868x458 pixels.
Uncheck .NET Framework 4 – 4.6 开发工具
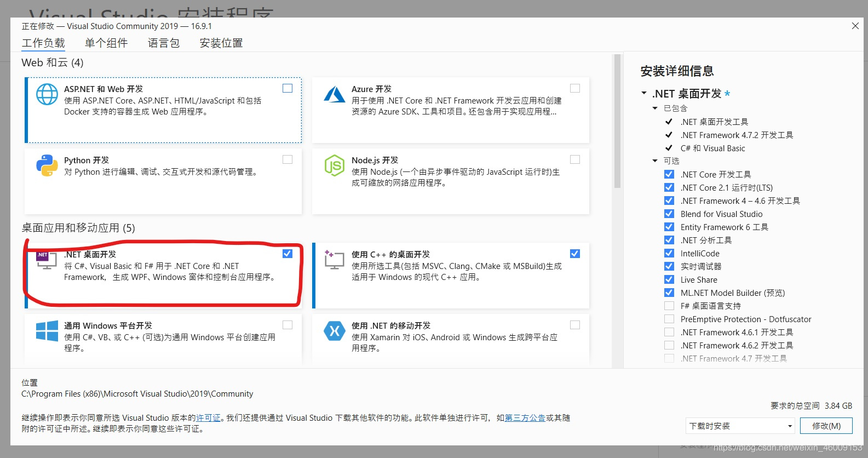tap(669, 201)
